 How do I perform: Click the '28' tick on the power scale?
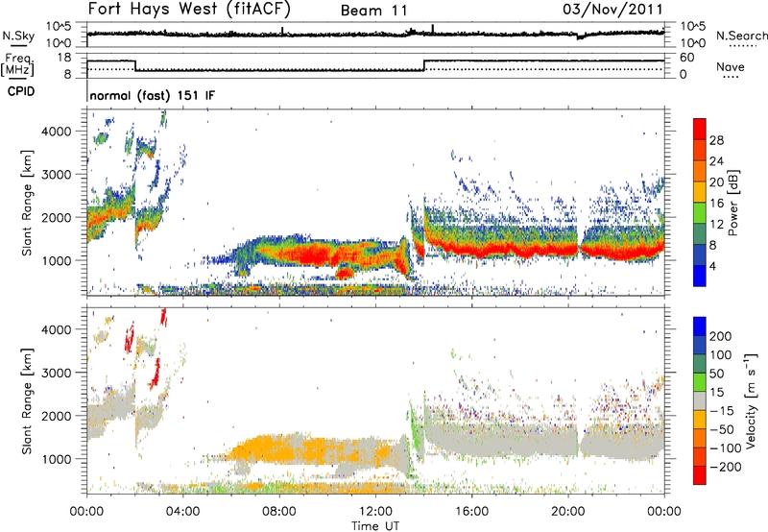(x=716, y=140)
